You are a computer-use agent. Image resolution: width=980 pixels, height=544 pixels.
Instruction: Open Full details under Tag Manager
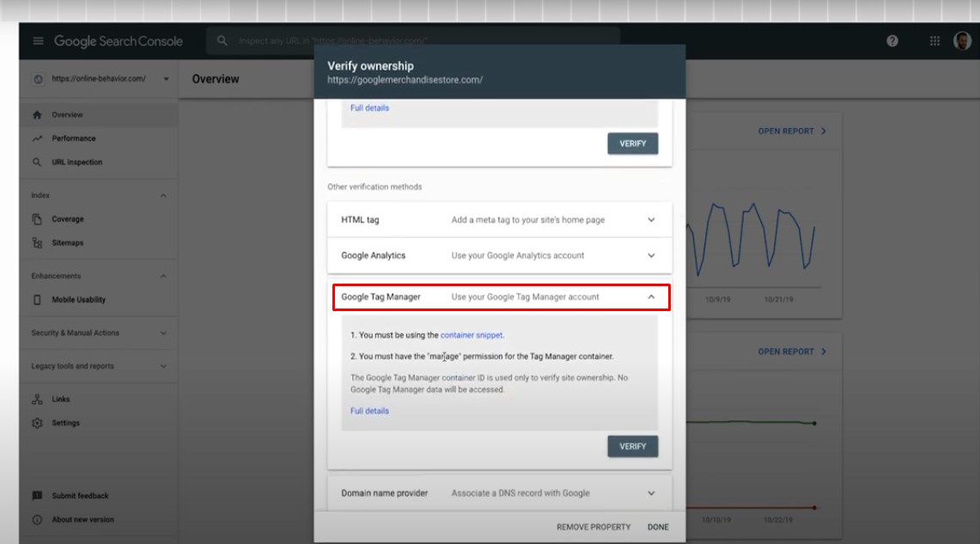(369, 411)
